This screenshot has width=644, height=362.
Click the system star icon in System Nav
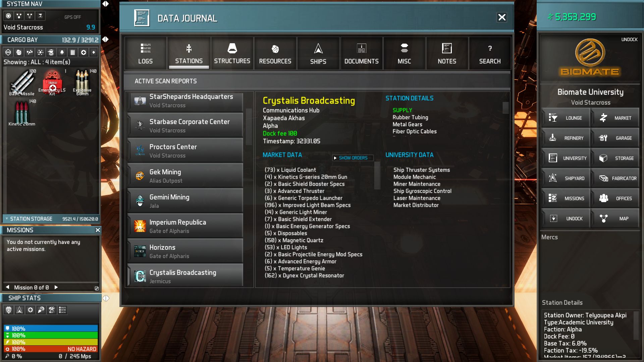coord(8,16)
